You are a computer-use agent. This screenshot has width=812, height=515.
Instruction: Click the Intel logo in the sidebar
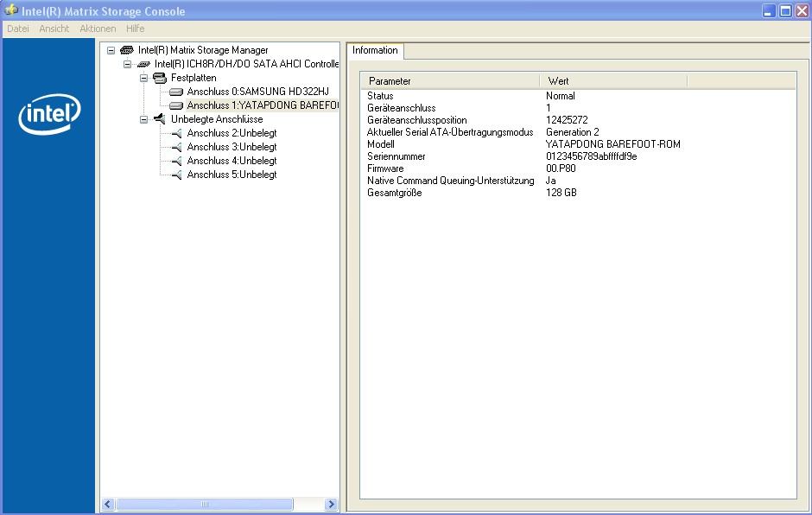pos(50,114)
